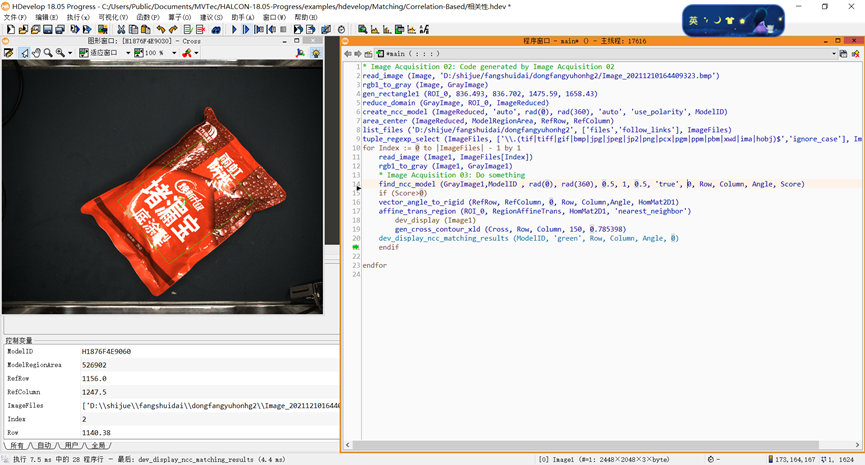Select the pointer tool in graphics window
The height and width of the screenshot is (465, 865).
point(24,52)
